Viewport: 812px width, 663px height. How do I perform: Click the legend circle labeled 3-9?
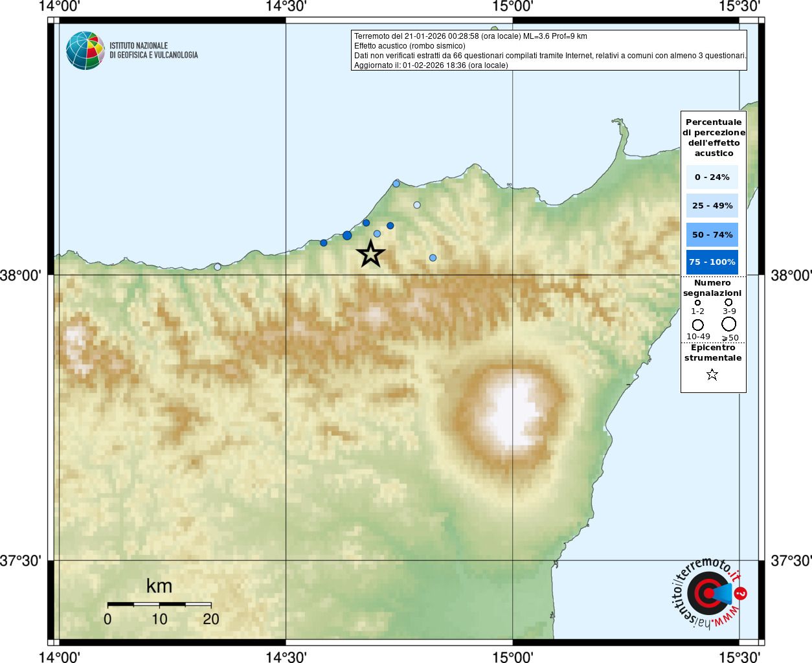coord(728,302)
